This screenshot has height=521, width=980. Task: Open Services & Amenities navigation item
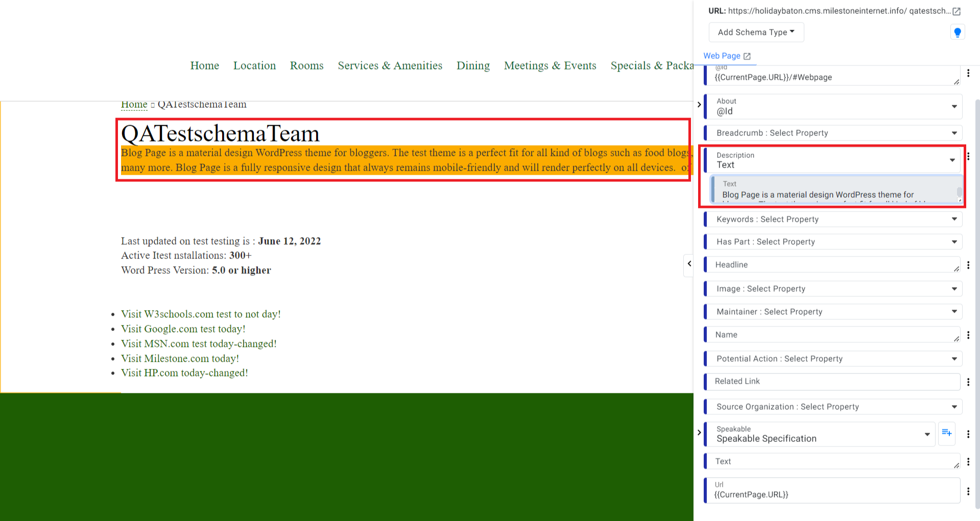pyautogui.click(x=390, y=65)
